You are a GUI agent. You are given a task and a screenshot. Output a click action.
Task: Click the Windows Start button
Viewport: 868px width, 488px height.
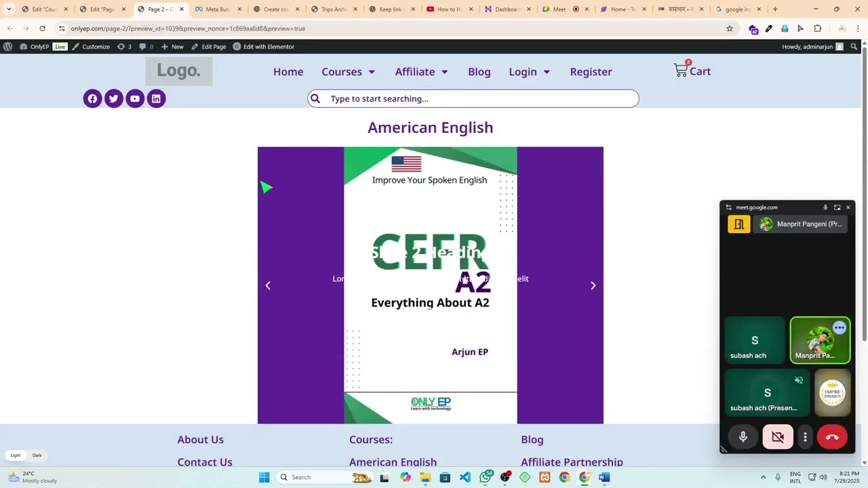(264, 477)
